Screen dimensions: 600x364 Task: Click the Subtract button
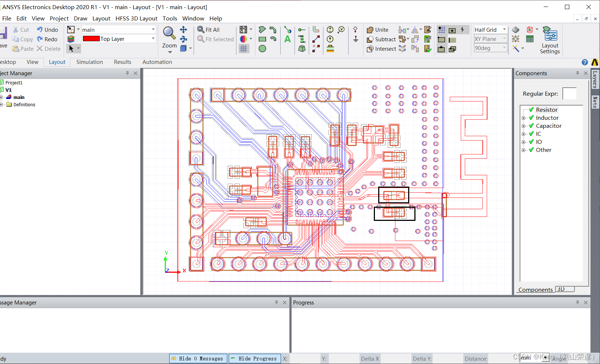point(381,39)
